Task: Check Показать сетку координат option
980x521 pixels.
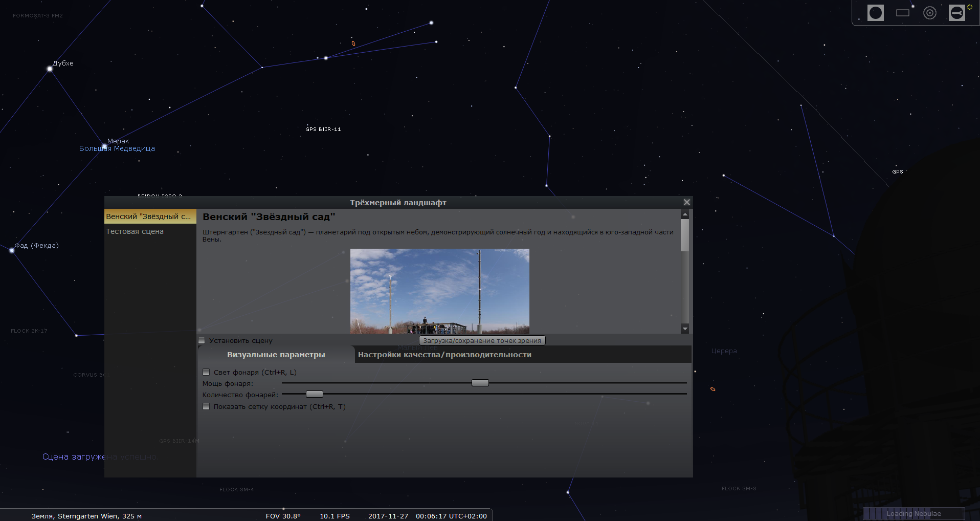Action: pyautogui.click(x=206, y=406)
